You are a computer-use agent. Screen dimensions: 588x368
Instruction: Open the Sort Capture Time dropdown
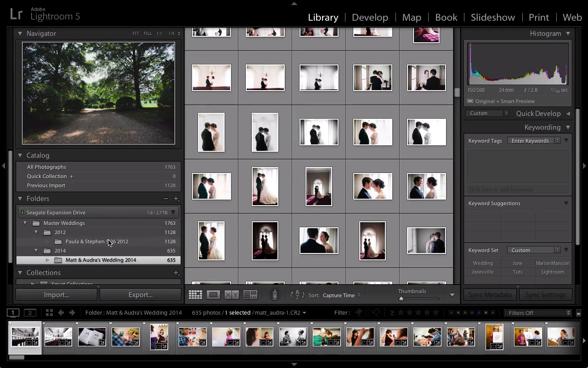(341, 295)
